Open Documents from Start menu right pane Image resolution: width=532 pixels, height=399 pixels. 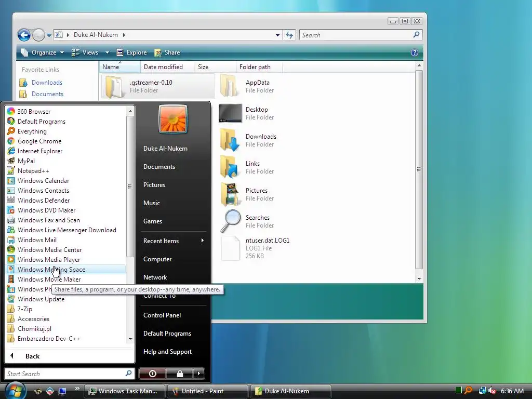pyautogui.click(x=159, y=167)
